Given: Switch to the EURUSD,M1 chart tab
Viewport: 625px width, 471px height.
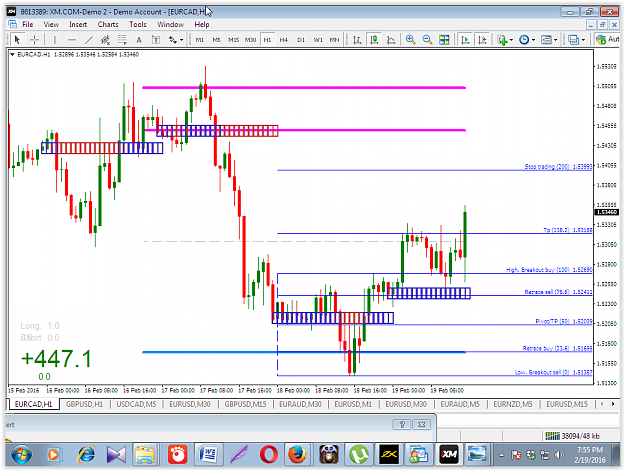Looking at the screenshot, I should coord(353,404).
